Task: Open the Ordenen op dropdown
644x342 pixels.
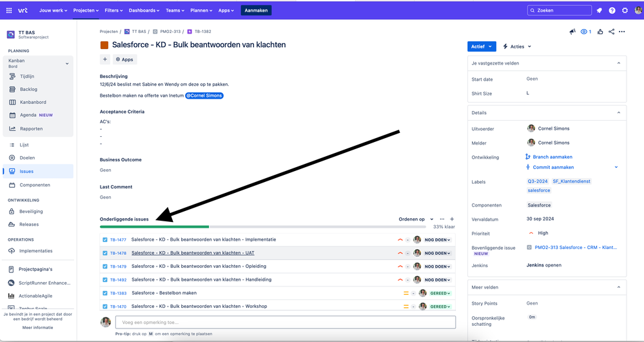Action: (416, 219)
